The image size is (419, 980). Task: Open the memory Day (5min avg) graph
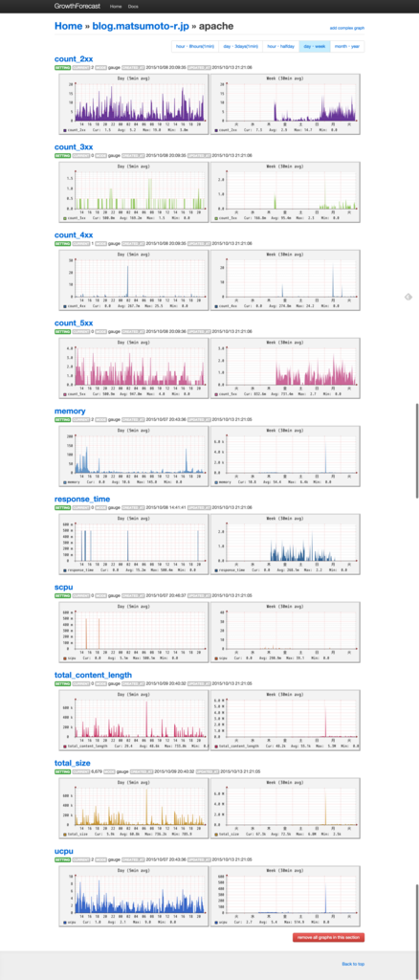pyautogui.click(x=132, y=456)
